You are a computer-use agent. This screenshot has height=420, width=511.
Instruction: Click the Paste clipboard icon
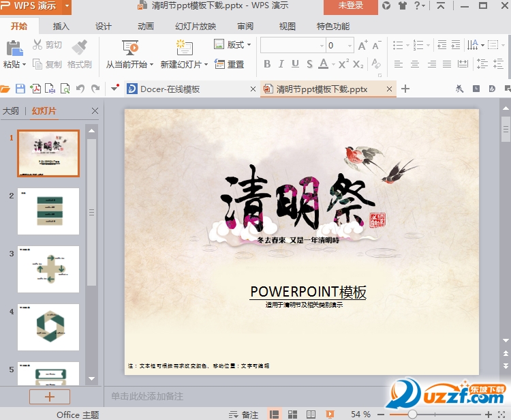tap(14, 48)
